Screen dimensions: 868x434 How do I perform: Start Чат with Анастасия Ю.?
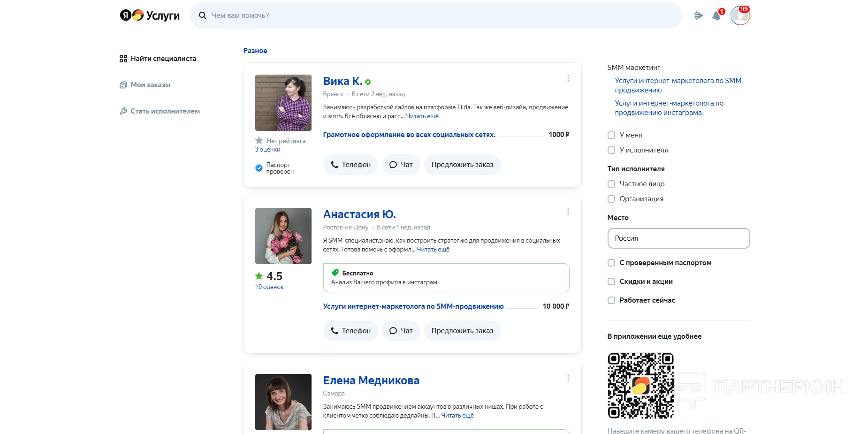(x=401, y=331)
